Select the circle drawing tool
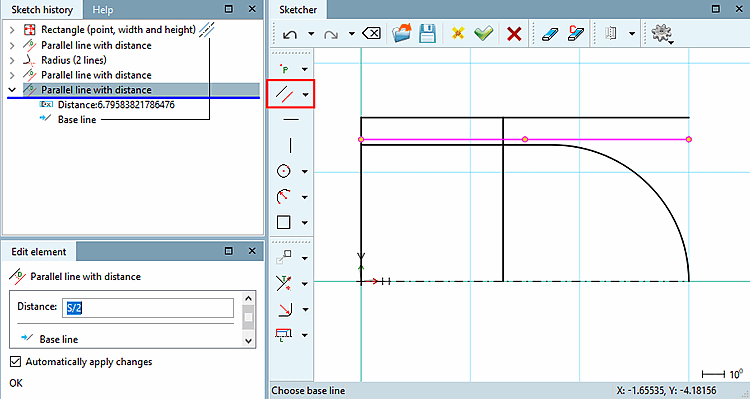This screenshot has height=399, width=750. tap(284, 171)
